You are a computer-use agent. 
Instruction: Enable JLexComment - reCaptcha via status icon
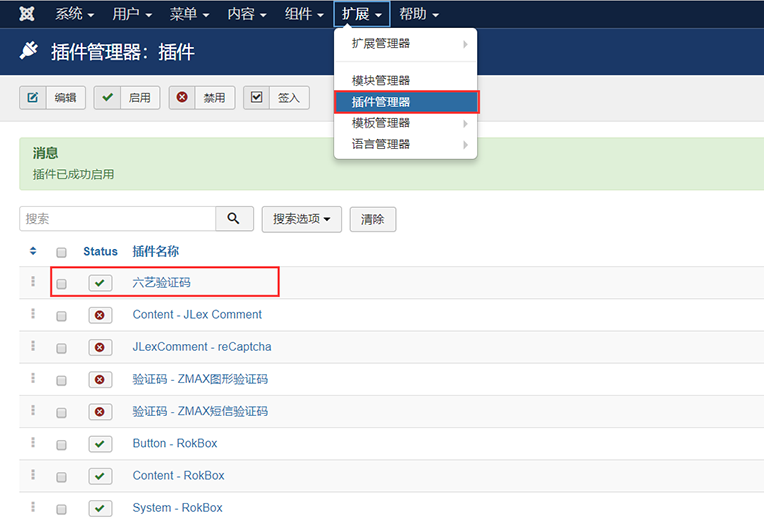pyautogui.click(x=100, y=347)
